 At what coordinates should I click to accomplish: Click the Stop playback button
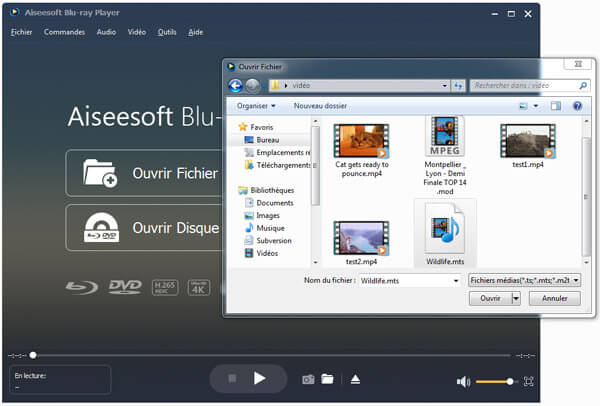[x=232, y=379]
